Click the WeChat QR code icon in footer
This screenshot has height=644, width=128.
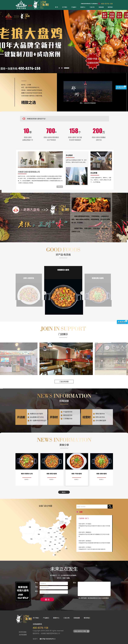[x=88, y=631]
